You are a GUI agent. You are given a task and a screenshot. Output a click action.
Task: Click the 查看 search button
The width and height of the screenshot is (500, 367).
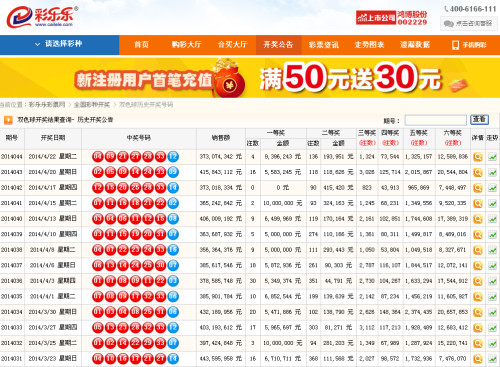479,120
